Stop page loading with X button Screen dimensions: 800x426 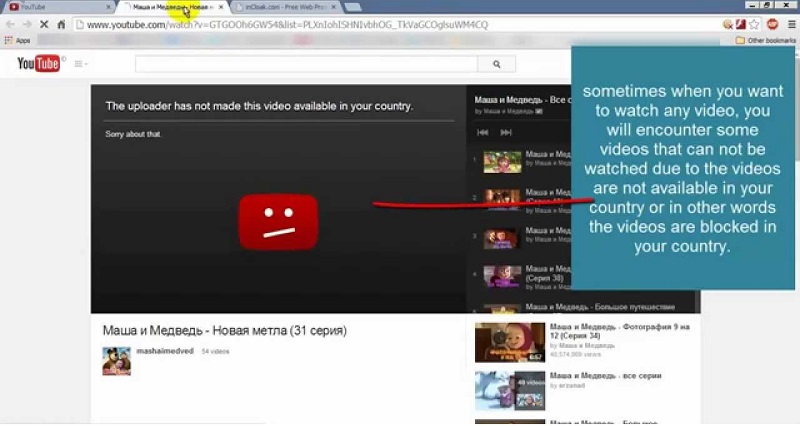(x=44, y=24)
